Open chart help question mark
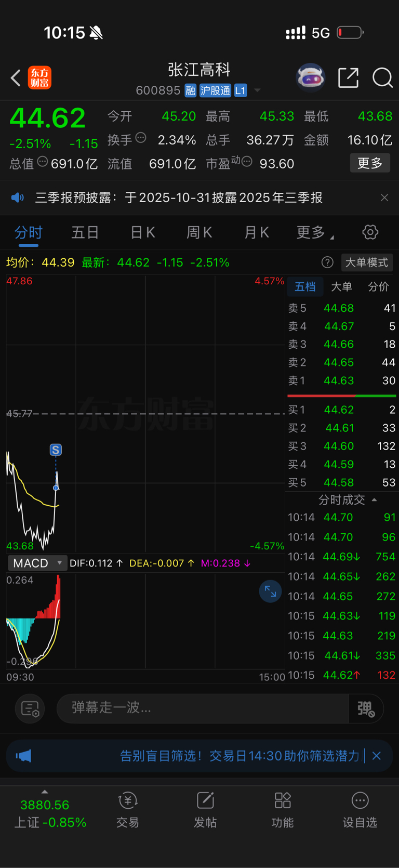The image size is (399, 868). (327, 262)
